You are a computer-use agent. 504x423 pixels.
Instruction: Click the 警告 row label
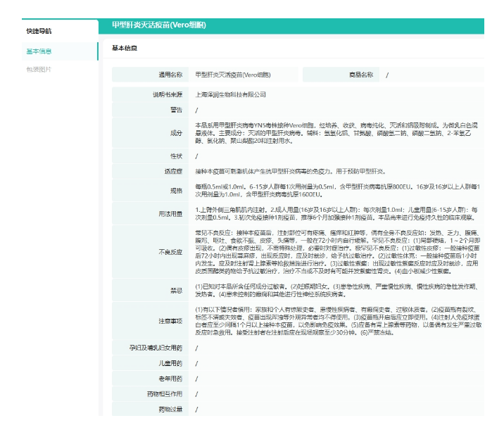176,111
